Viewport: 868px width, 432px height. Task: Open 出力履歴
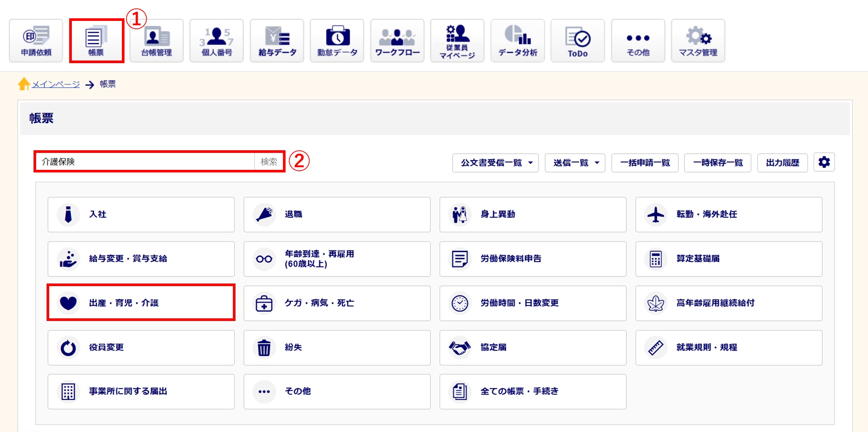coord(783,163)
